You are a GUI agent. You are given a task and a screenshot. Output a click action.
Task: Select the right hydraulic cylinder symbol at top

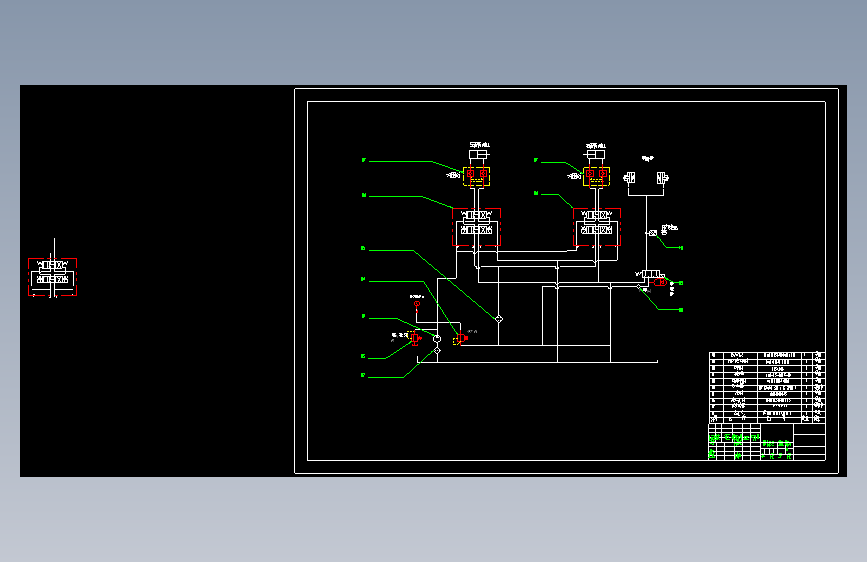596,154
